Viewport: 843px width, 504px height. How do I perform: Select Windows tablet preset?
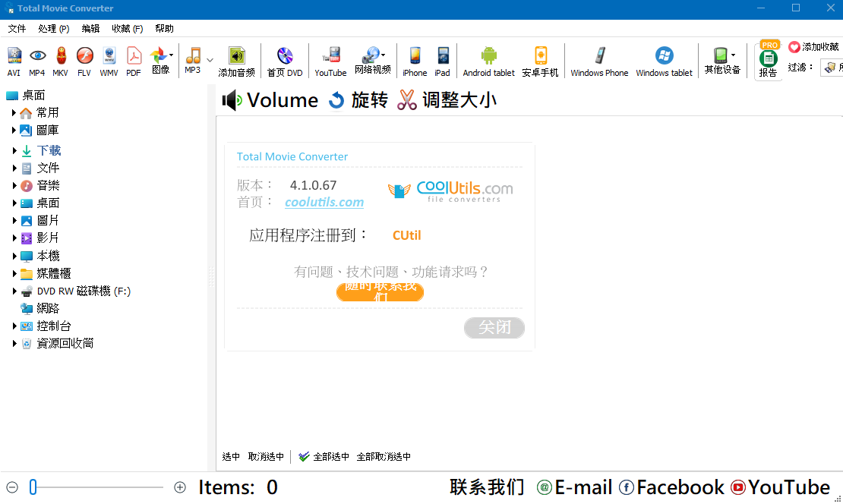pos(665,61)
